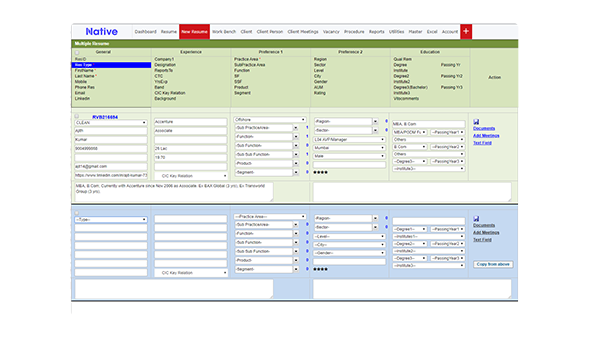590x360 pixels.
Task: Open --Practice Area-- dropdown in blue row
Action: (270, 217)
